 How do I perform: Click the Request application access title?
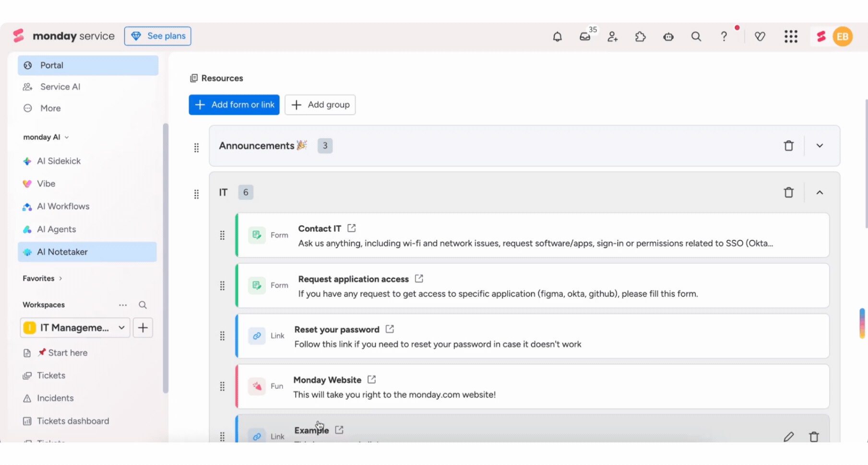click(x=354, y=279)
